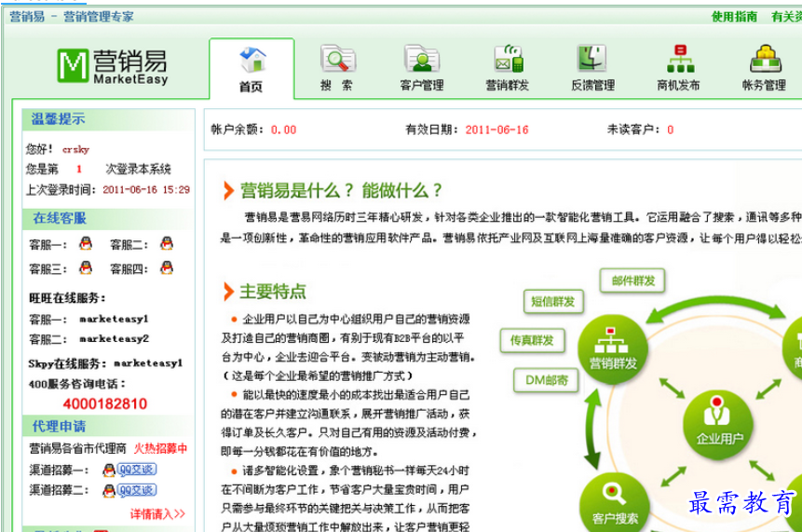Screen dimensions: 802x532
Task: Click the 火热招募中 link
Action: tap(160, 449)
